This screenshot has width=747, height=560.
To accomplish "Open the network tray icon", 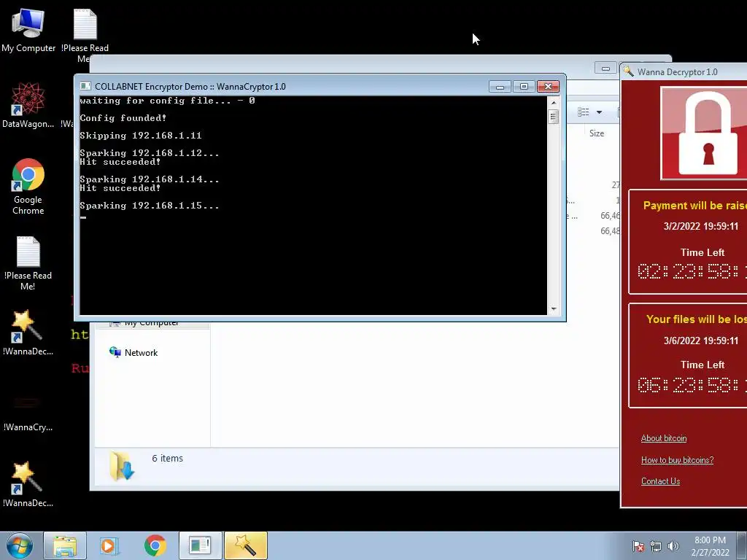I will pos(656,546).
